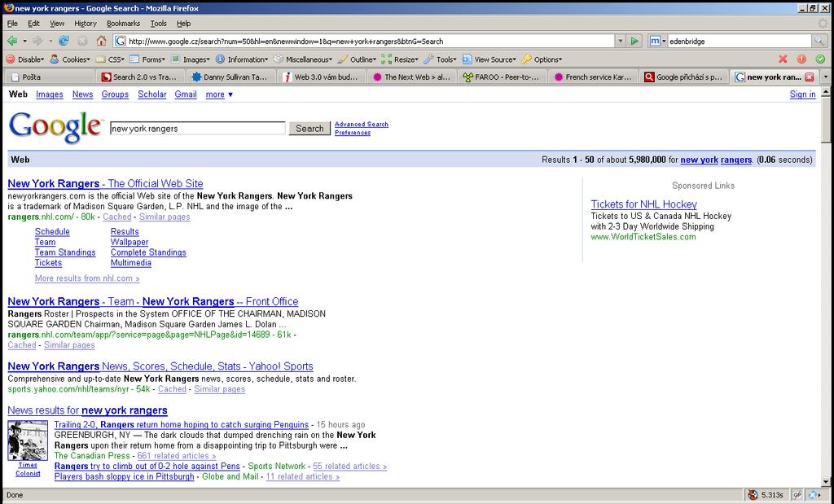Open the Tools web developer toolbar menu

coord(441,59)
